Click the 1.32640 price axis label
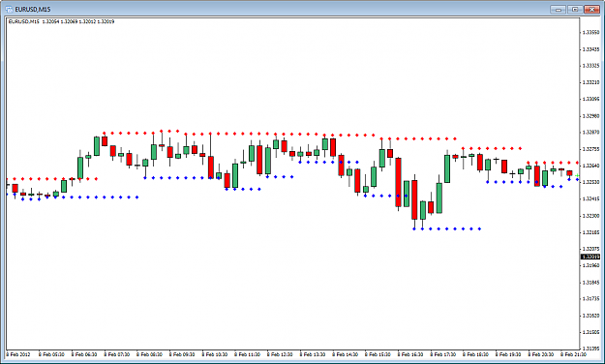 click(591, 166)
